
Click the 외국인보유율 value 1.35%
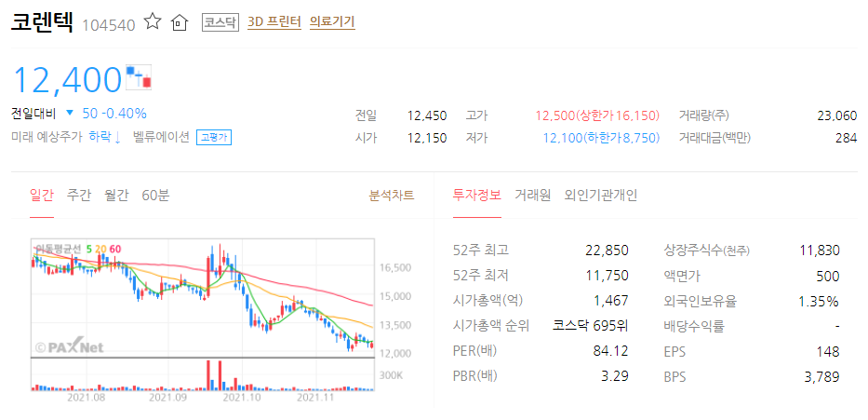[819, 302]
